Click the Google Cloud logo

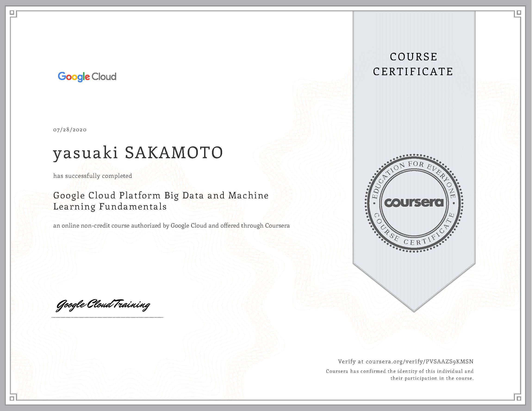(x=87, y=77)
